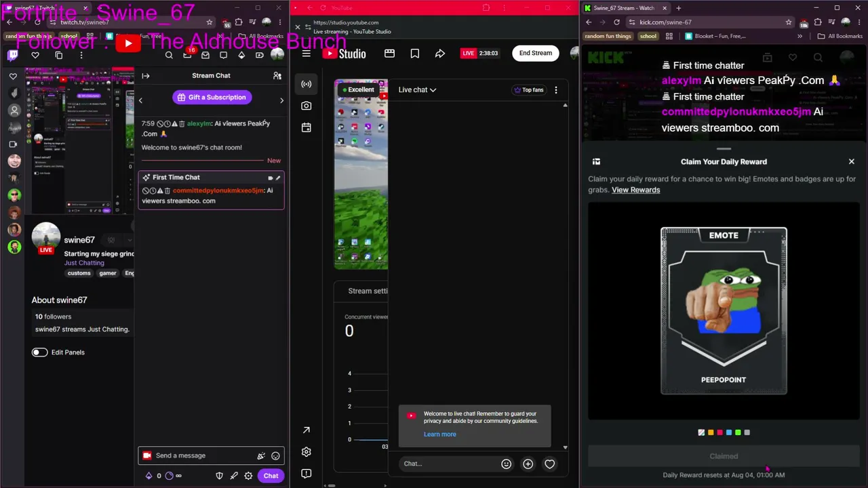This screenshot has height=488, width=868.
Task: Select the blue reward dot
Action: click(x=729, y=432)
